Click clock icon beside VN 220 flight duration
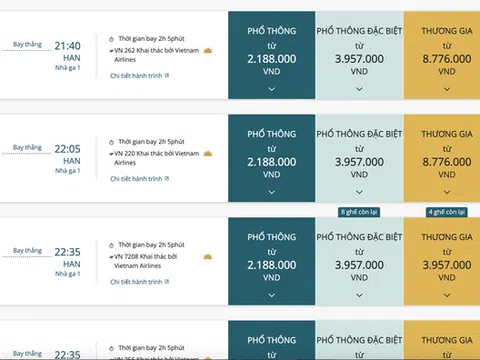The width and height of the screenshot is (480, 360). [x=111, y=142]
